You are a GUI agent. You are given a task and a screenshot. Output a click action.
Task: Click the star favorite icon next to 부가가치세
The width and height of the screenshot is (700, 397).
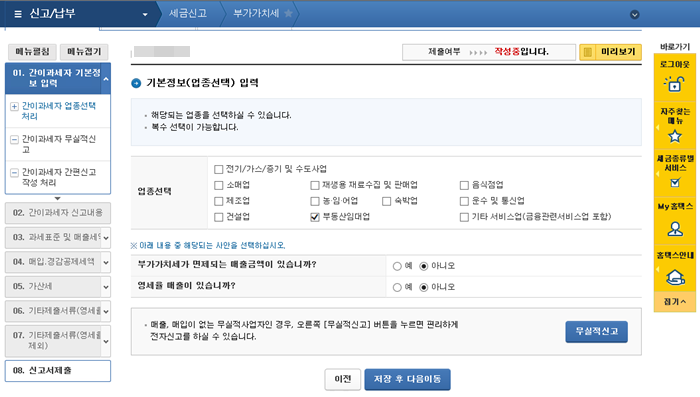coord(288,13)
